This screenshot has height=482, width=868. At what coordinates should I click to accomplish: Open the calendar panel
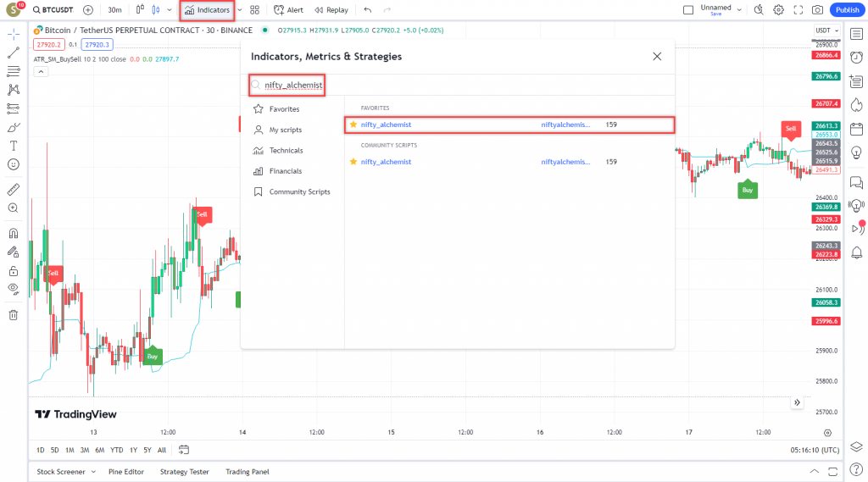click(x=856, y=129)
